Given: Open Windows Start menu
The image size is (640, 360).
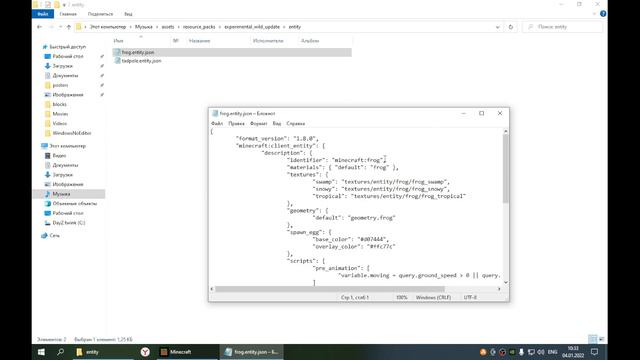Looking at the screenshot, I should (x=41, y=352).
